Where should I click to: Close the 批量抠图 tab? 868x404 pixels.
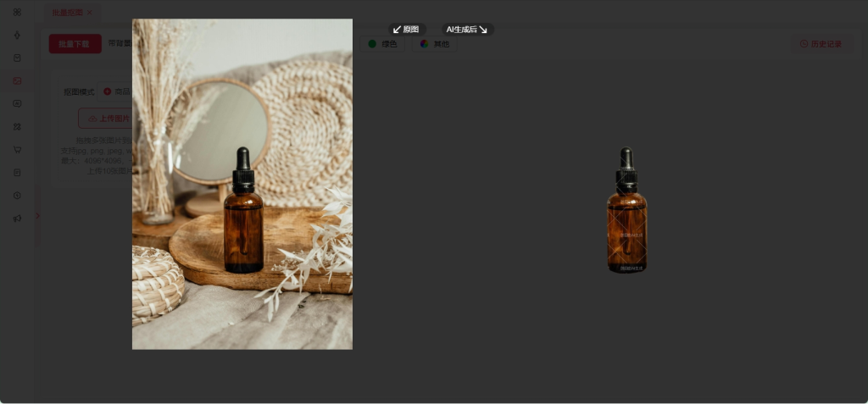pyautogui.click(x=90, y=13)
